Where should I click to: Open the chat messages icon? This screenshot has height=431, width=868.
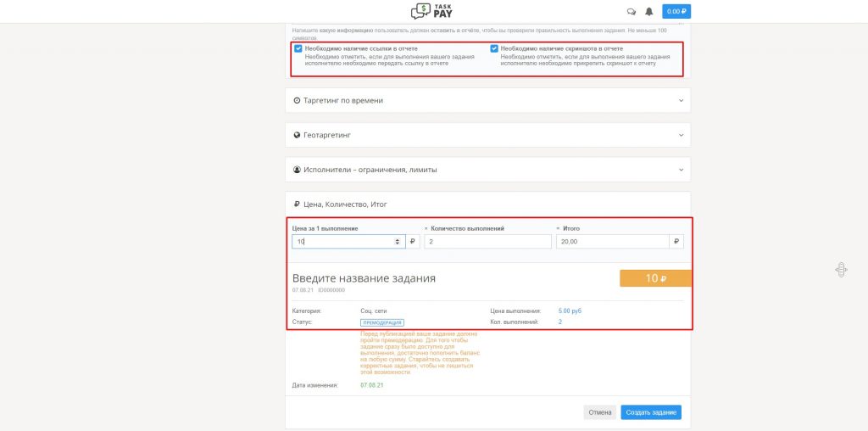pos(631,12)
